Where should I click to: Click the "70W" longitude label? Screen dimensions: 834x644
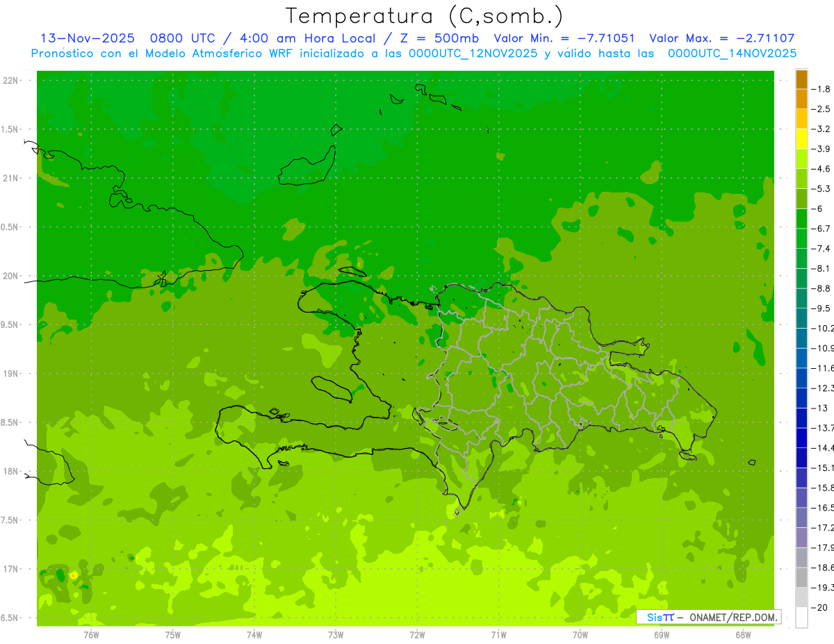point(580,634)
